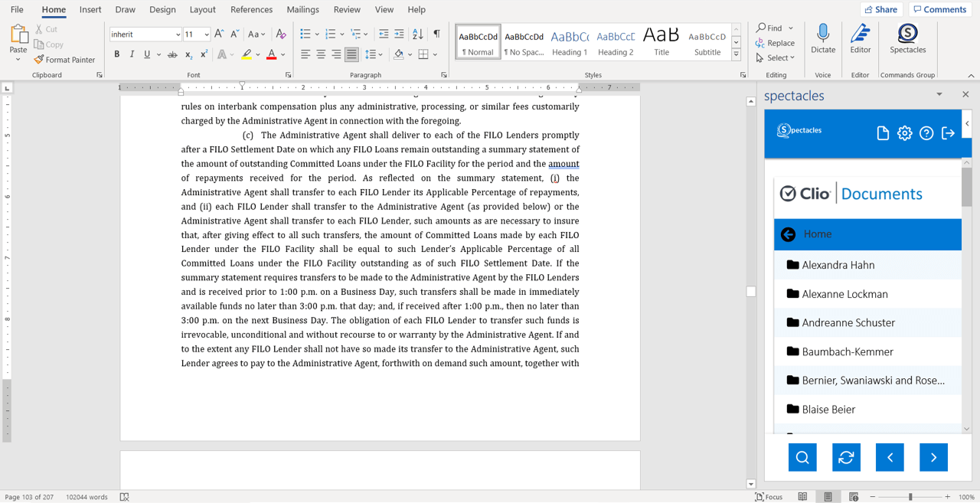Open the font name dropdown
This screenshot has width=980, height=503.
pyautogui.click(x=178, y=34)
